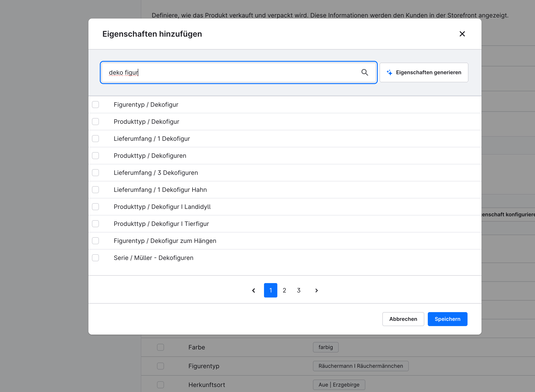Click 'Figurentyp / Dekofigur zum Hängen' text
The image size is (535, 392).
click(165, 241)
